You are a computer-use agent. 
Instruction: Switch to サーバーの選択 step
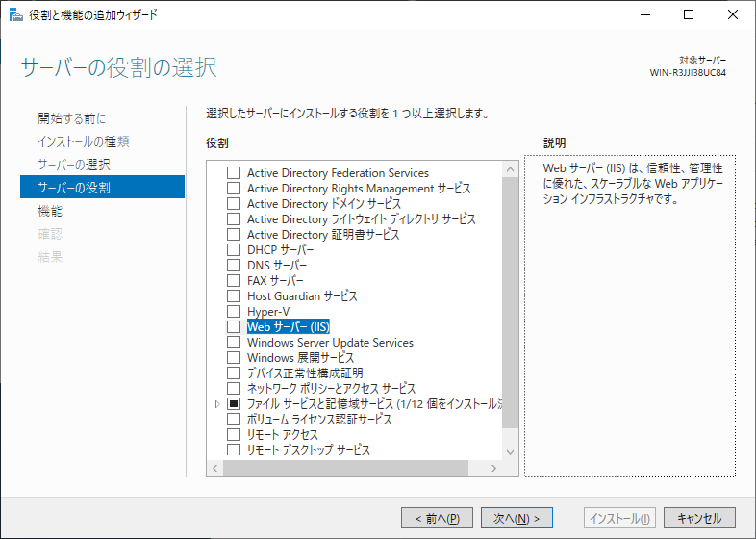pyautogui.click(x=74, y=165)
